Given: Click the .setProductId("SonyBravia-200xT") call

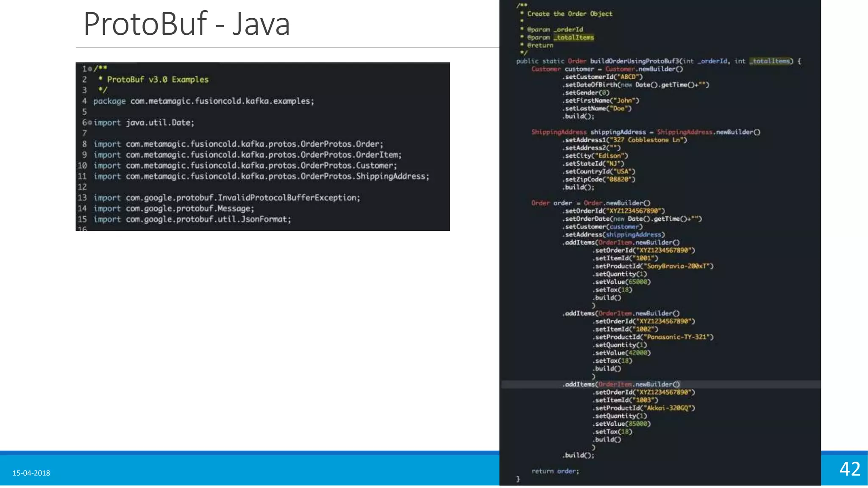Looking at the screenshot, I should click(x=653, y=266).
